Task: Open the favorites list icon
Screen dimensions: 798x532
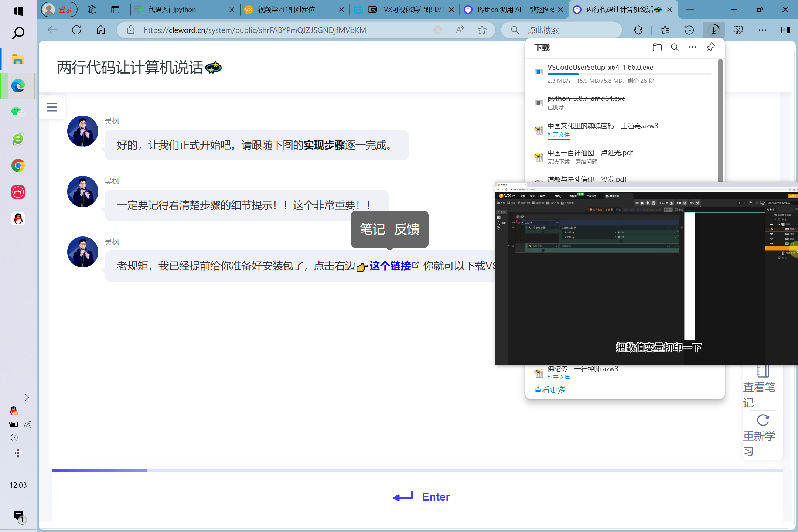Action: (665, 30)
